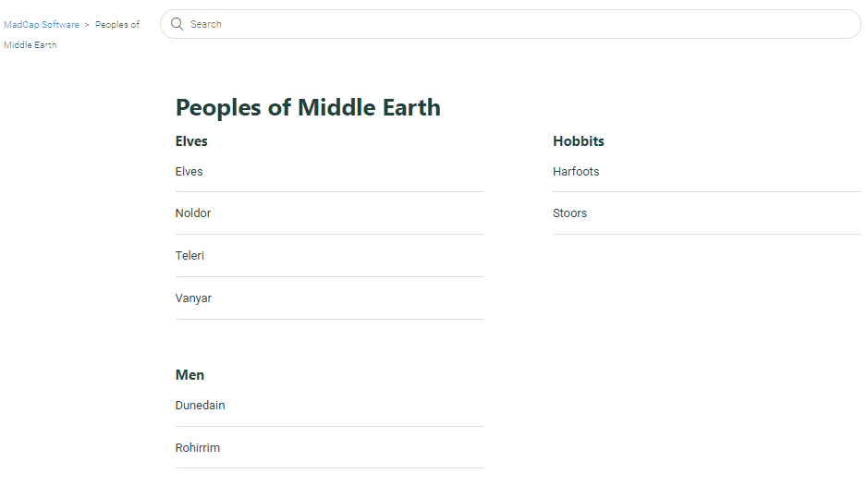Open the Rohirrim topic link
The width and height of the screenshot is (868, 498).
click(198, 448)
